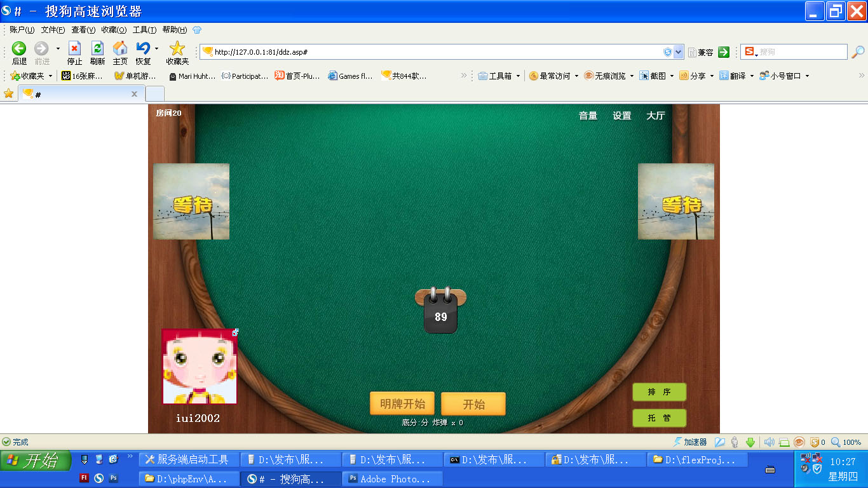
Task: Expand the 小号窗口 dropdown
Action: pyautogui.click(x=807, y=76)
